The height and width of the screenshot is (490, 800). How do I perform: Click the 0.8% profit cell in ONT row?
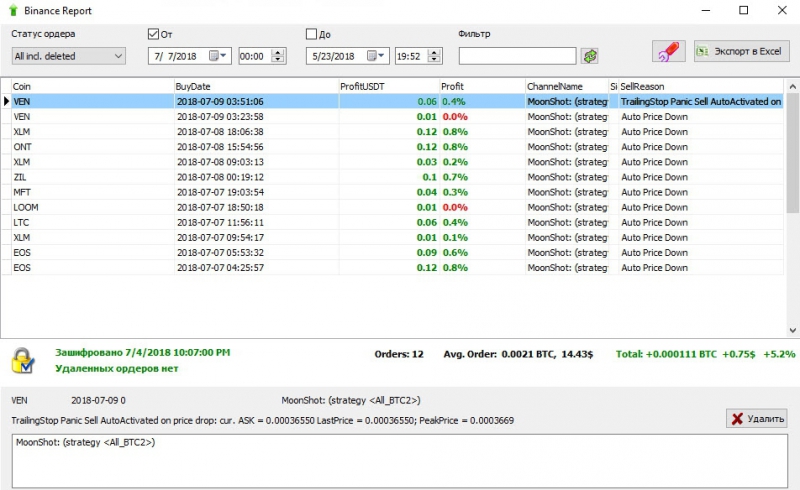tap(483, 147)
